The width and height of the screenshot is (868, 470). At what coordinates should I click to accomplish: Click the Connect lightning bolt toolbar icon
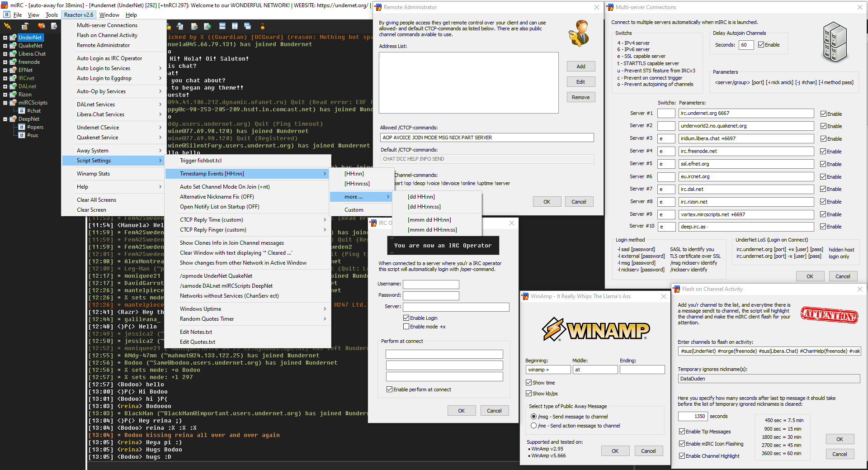coord(8,26)
